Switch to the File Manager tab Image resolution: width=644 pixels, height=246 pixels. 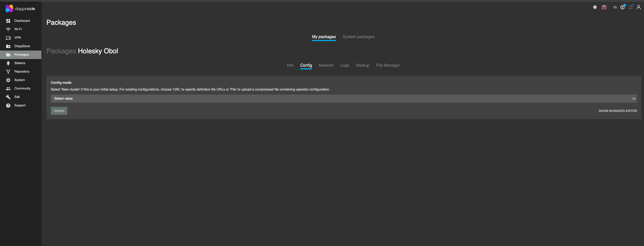388,65
